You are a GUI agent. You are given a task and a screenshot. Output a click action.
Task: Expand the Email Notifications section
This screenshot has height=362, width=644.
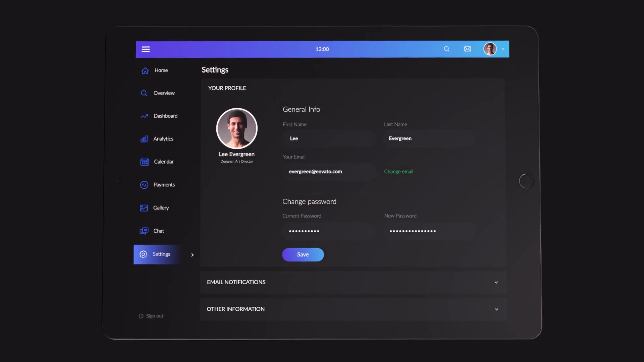496,282
